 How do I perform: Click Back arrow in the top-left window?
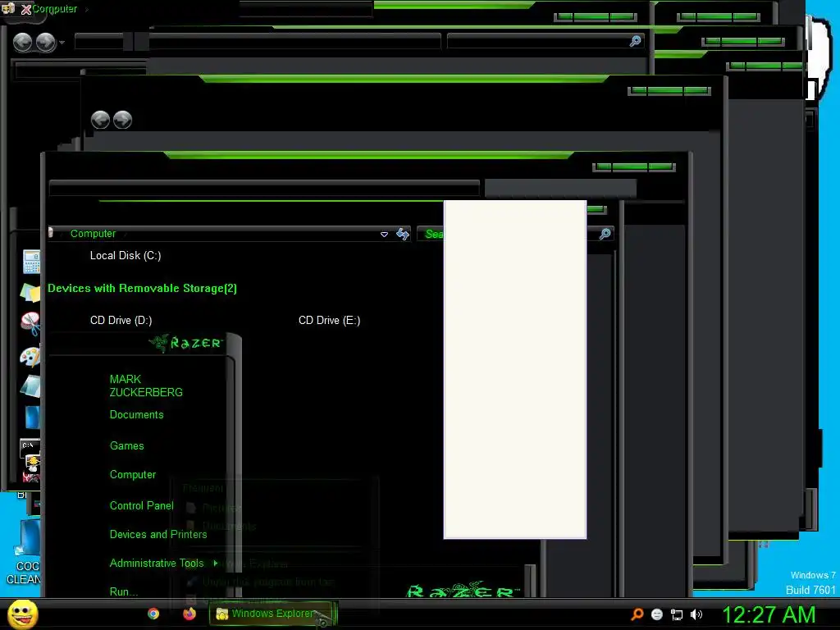pyautogui.click(x=22, y=42)
